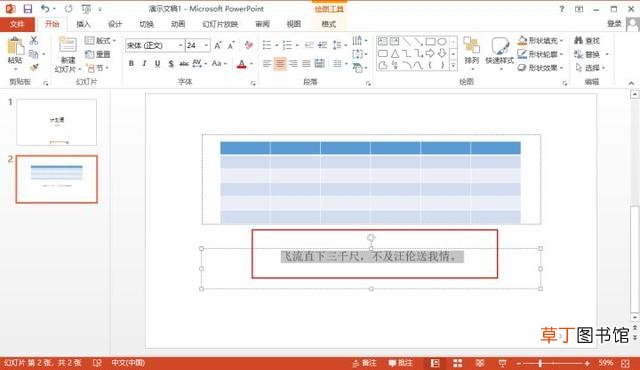Align text to the right
The height and width of the screenshot is (370, 640).
(x=293, y=64)
